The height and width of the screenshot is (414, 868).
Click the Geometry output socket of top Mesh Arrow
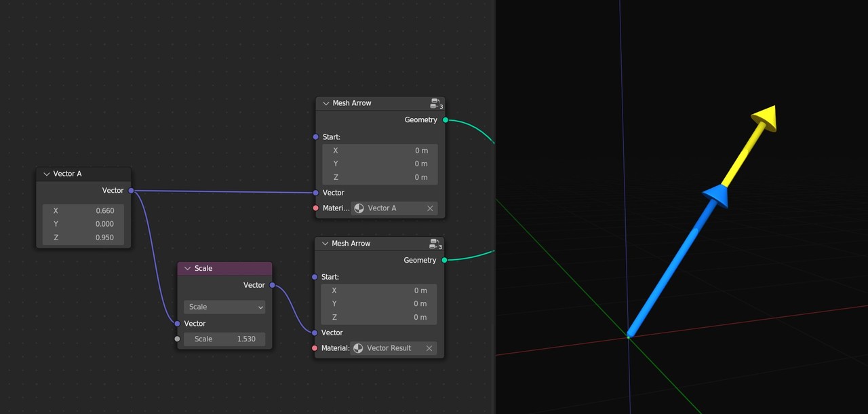tap(446, 120)
